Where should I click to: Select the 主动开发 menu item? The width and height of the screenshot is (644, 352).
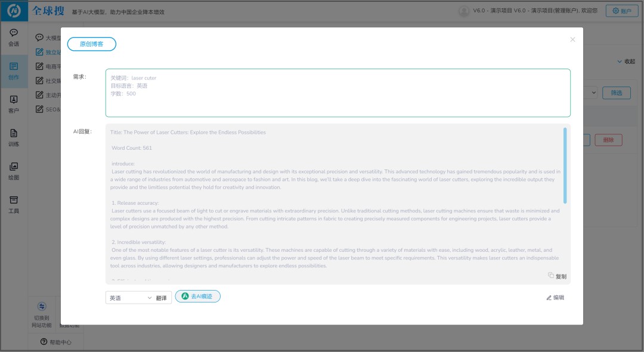(48, 95)
